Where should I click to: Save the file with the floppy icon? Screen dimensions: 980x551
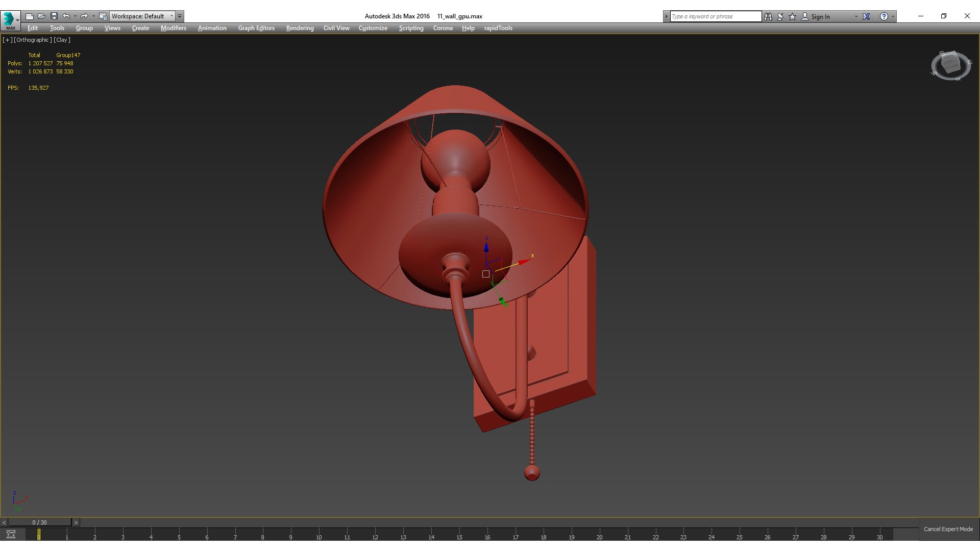point(54,16)
